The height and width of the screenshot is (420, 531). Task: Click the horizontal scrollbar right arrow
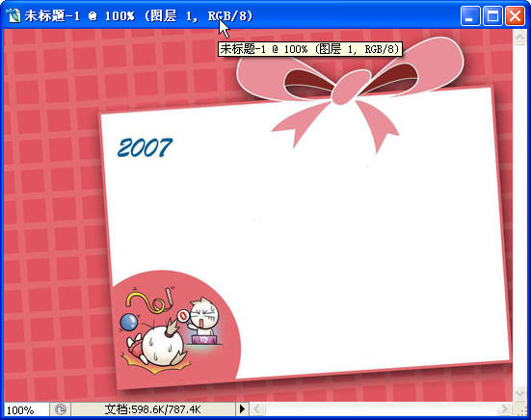coord(505,409)
